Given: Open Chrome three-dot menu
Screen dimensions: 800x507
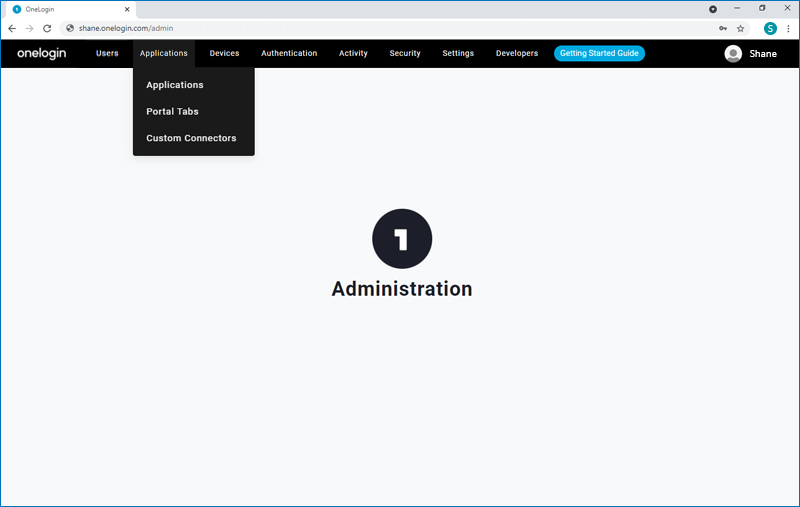Looking at the screenshot, I should (788, 28).
